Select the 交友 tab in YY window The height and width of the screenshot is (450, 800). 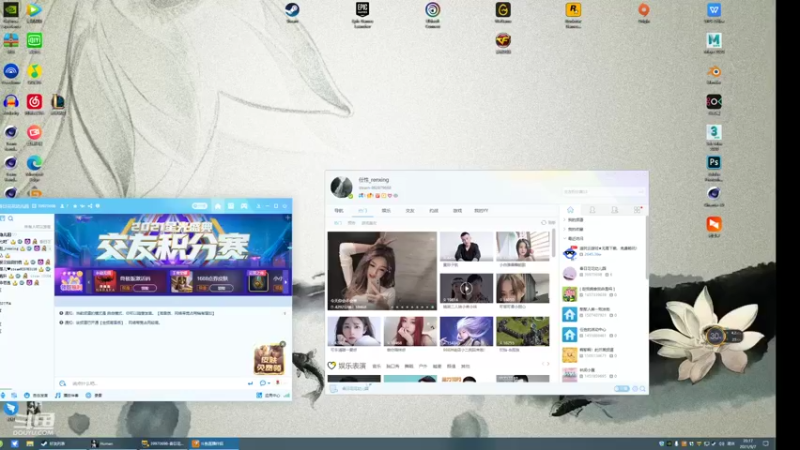pyautogui.click(x=410, y=211)
